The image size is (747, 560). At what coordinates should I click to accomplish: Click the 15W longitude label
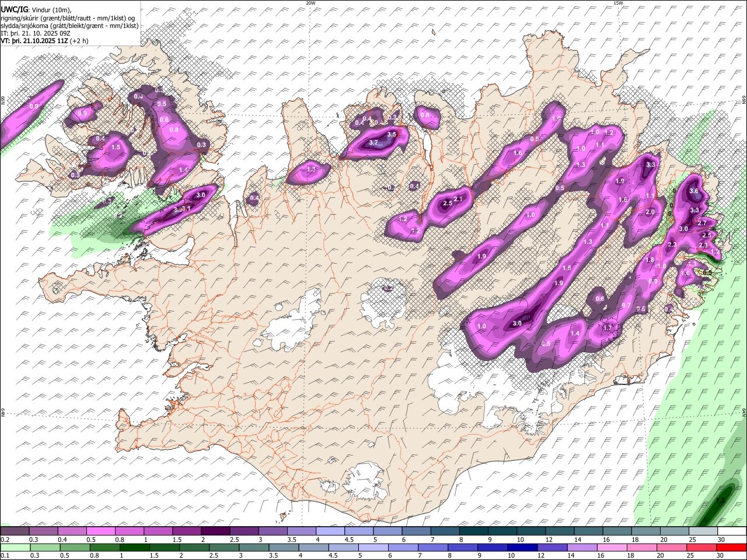(618, 3)
